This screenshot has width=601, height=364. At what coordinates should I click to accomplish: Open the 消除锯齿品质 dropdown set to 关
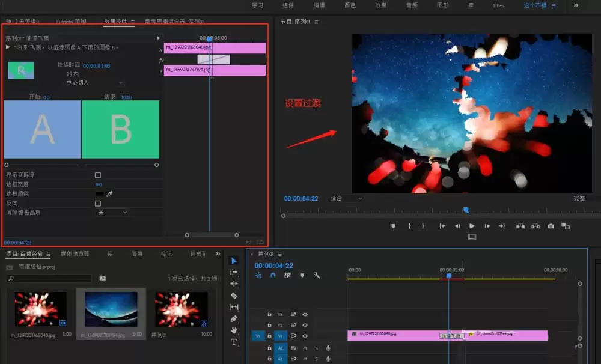[x=112, y=213]
